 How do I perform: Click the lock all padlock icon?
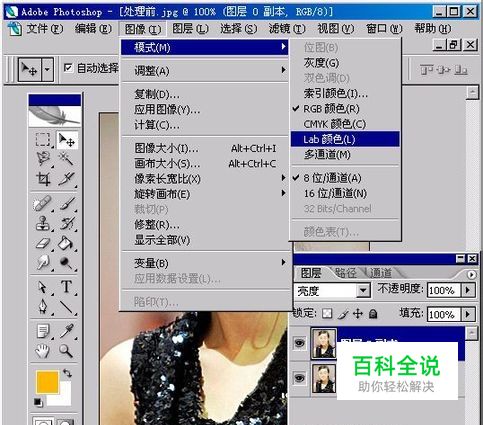click(x=373, y=313)
